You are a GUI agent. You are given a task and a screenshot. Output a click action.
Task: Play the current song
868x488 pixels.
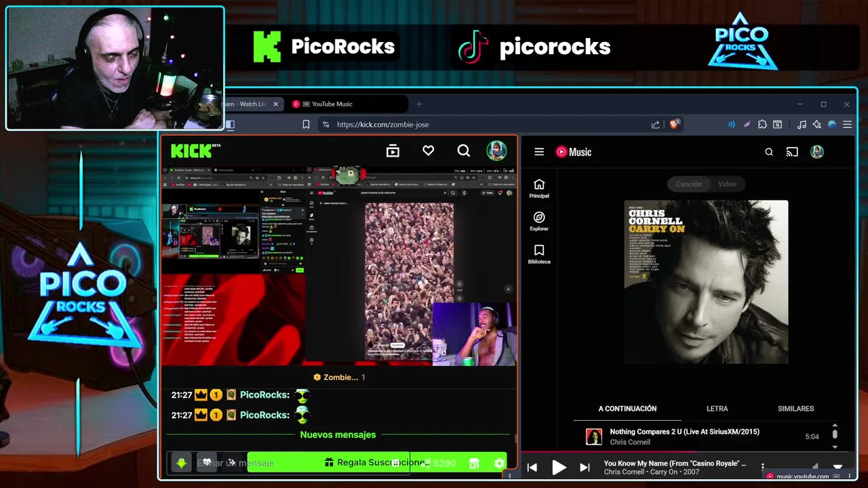point(559,467)
